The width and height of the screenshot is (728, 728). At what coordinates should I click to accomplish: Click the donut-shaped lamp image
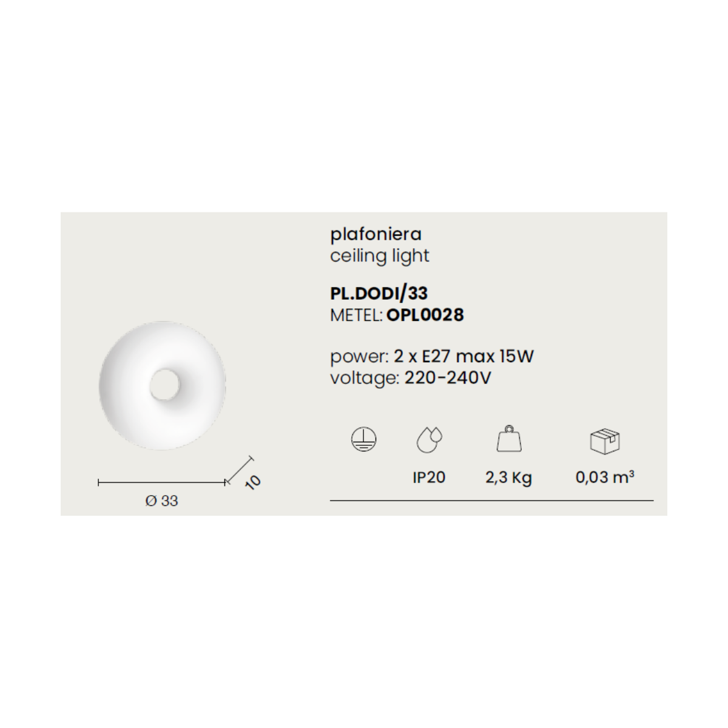pos(162,385)
